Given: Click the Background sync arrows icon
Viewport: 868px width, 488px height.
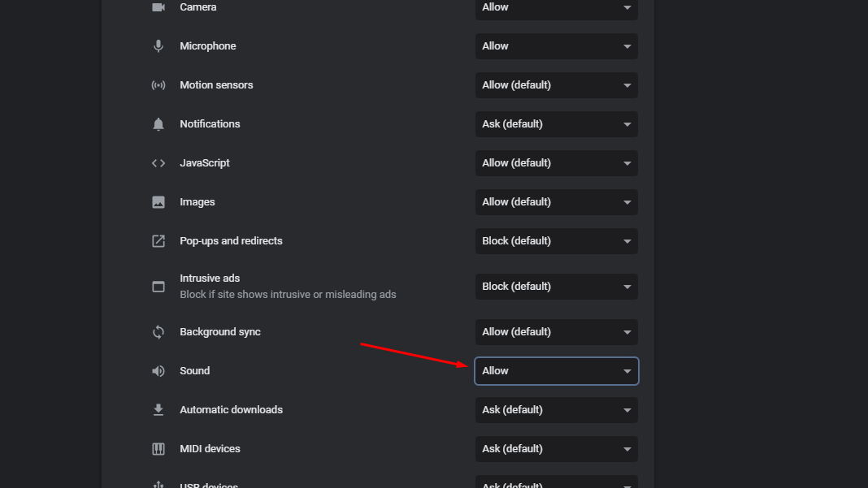Looking at the screenshot, I should coord(158,332).
